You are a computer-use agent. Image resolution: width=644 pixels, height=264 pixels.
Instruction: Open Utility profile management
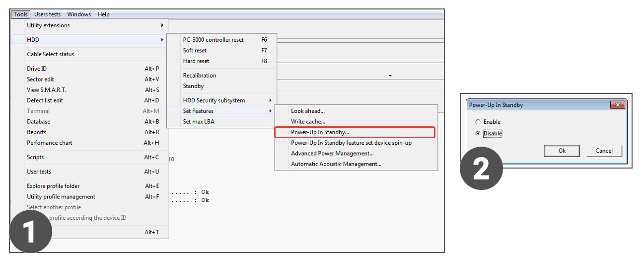[89, 197]
